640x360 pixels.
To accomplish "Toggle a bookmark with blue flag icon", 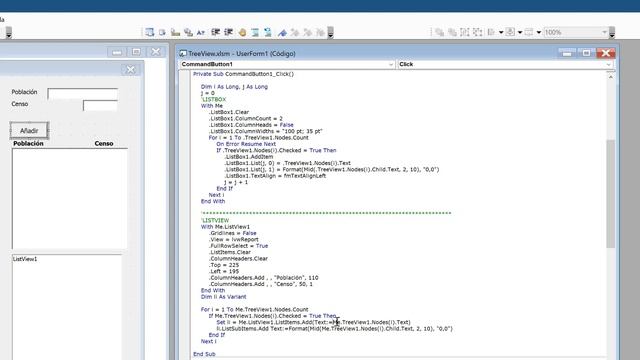I will [282, 32].
